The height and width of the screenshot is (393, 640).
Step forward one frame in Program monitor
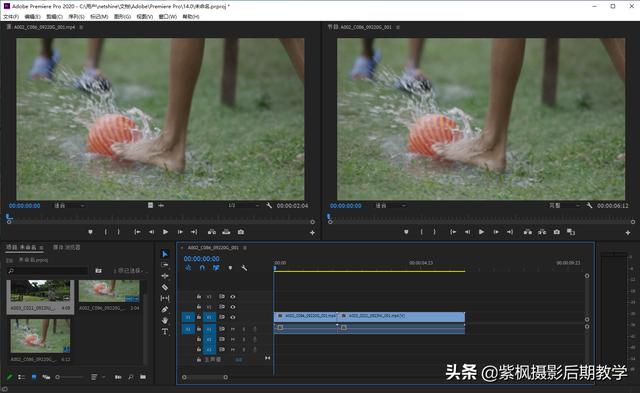pyautogui.click(x=496, y=232)
